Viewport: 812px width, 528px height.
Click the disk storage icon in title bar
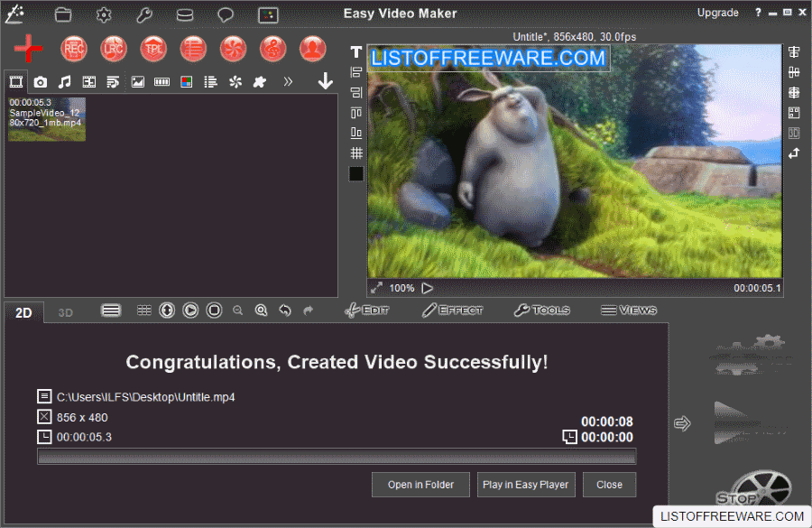coord(185,14)
